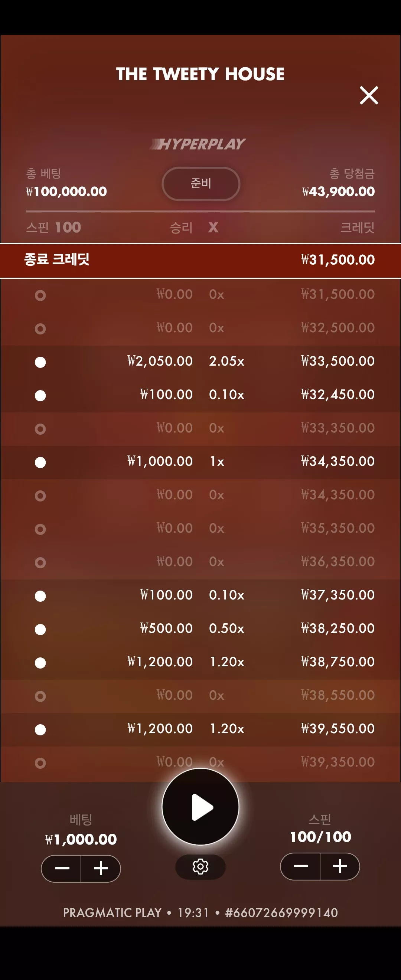
Task: Close the Hyperplay panel with X
Action: click(369, 95)
